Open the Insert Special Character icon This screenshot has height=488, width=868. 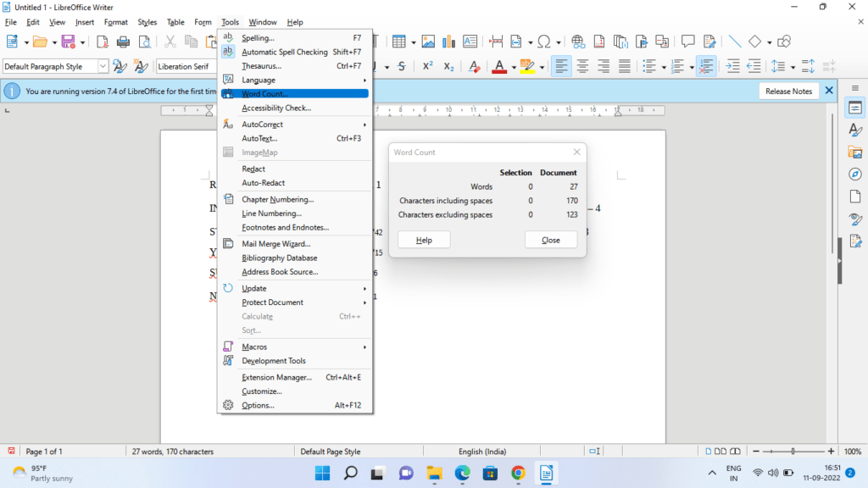pos(544,42)
